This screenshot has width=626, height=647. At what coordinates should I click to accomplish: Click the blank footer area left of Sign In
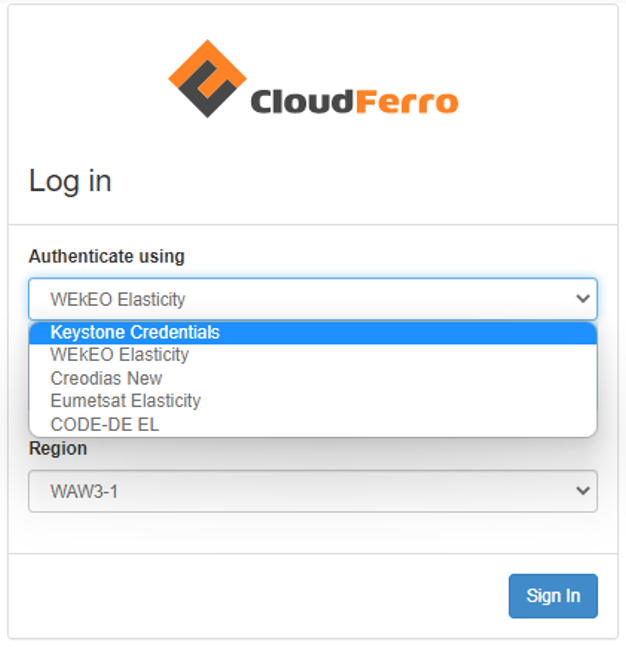pyautogui.click(x=250, y=595)
